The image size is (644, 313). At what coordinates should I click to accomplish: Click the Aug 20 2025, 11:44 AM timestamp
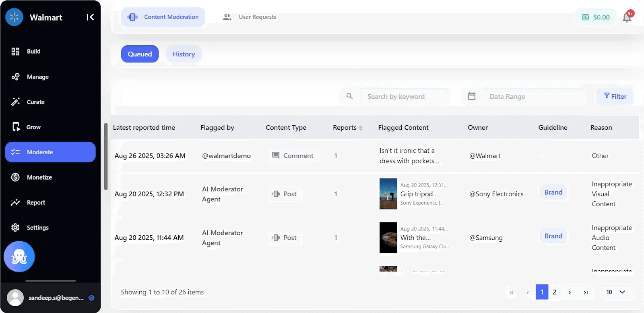pyautogui.click(x=149, y=238)
